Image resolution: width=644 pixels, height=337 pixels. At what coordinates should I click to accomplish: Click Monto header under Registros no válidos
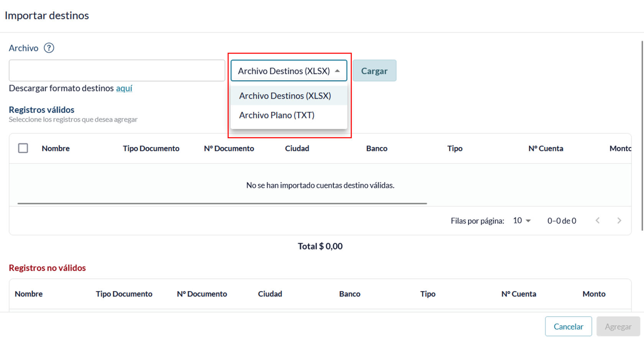594,294
